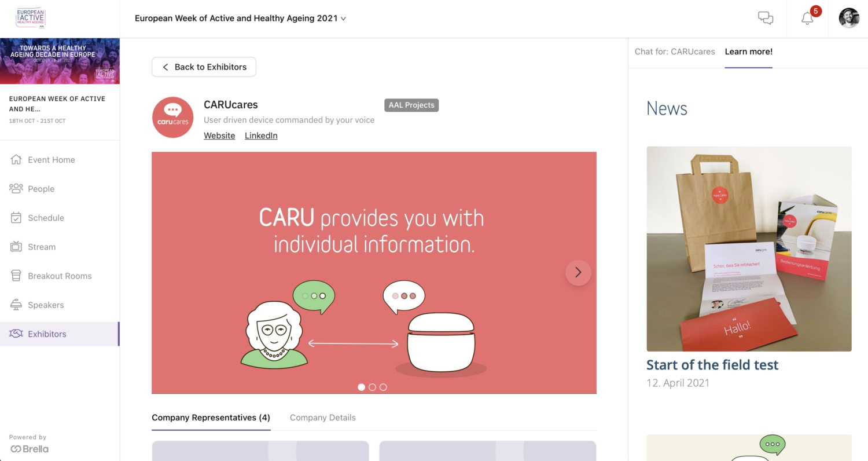Open your profile avatar menu
This screenshot has height=461, width=868.
click(848, 18)
